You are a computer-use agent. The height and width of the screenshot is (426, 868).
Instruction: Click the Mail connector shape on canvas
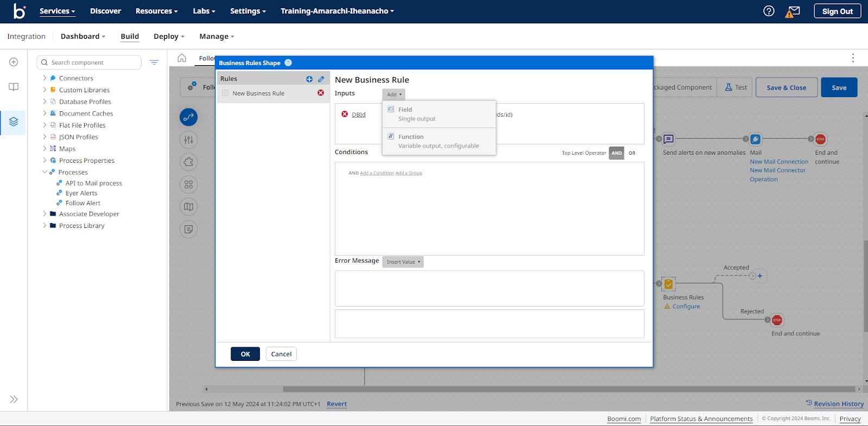(x=755, y=139)
